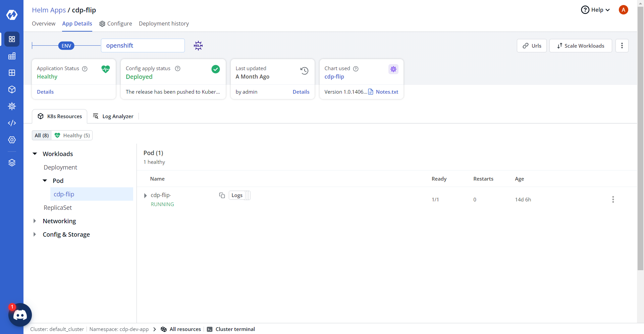Screen dimensions: 644x334
Task: Open pod row three-dot options menu
Action: coord(613,199)
